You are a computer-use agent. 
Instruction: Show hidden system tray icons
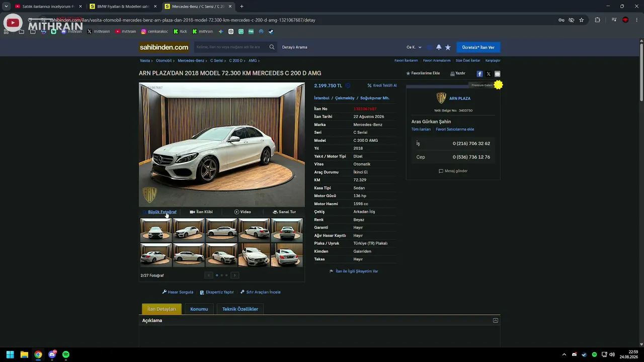tap(564, 354)
